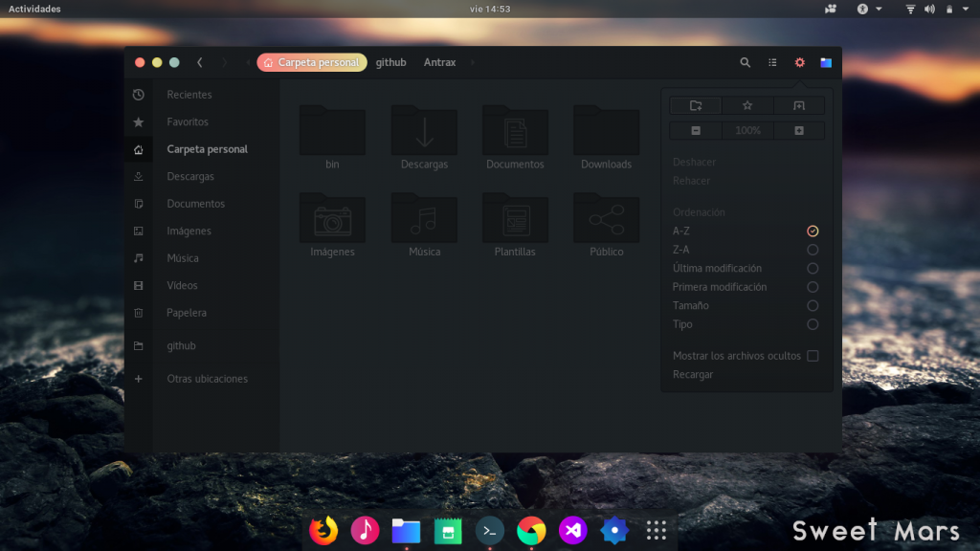The width and height of the screenshot is (980, 551).
Task: Create a new folder from the menu
Action: (x=696, y=105)
